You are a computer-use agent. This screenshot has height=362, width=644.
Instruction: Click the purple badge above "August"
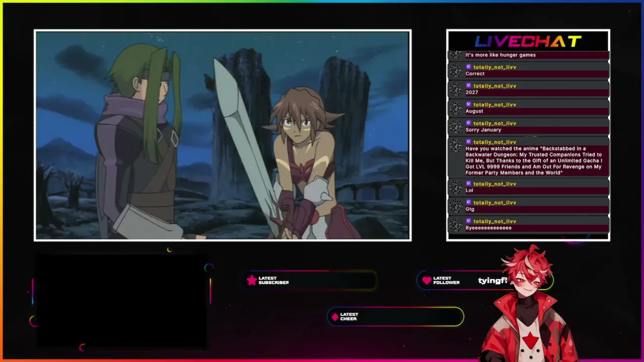468,104
